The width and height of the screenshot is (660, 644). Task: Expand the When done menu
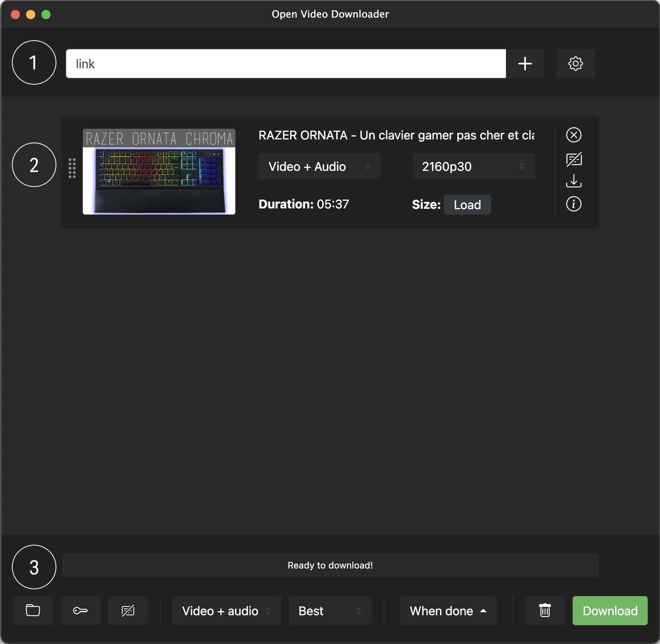448,610
